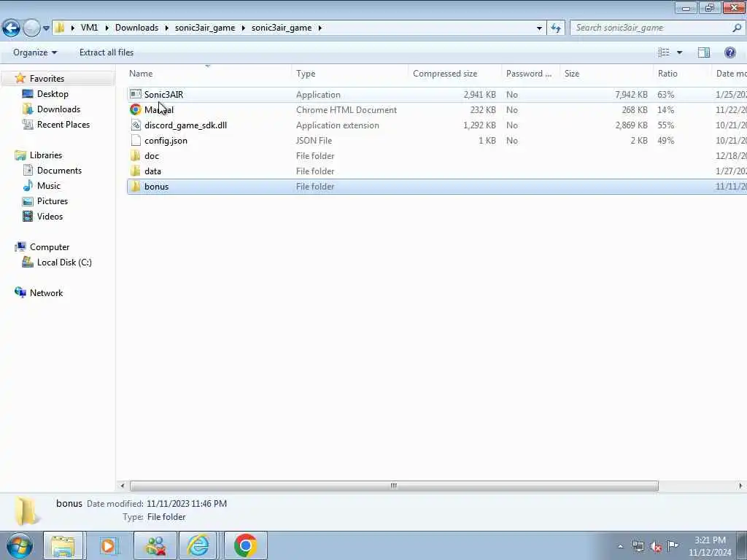Click the horizontal scrollbar thumb

(x=394, y=486)
